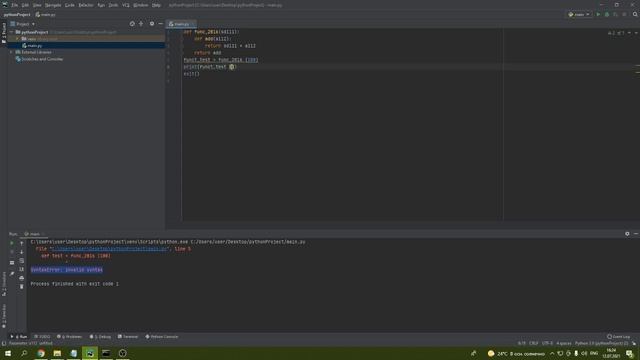Open the View menu
The height and width of the screenshot is (360, 640).
[37, 5]
